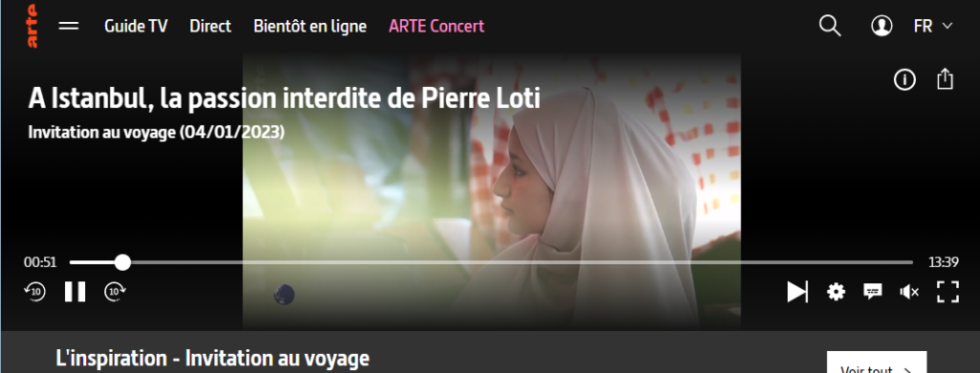This screenshot has height=373, width=980.
Task: Open Bientôt en ligne section
Action: 310,26
